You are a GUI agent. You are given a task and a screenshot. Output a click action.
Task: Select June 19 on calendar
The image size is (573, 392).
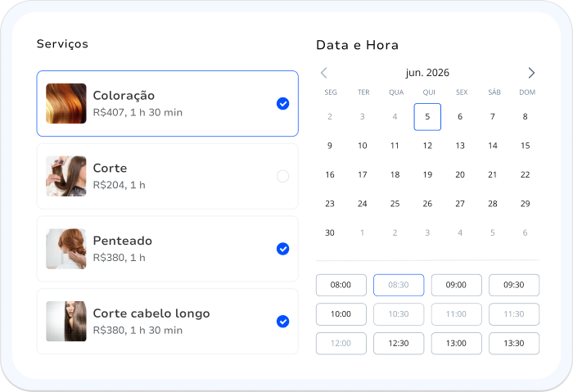[427, 174]
